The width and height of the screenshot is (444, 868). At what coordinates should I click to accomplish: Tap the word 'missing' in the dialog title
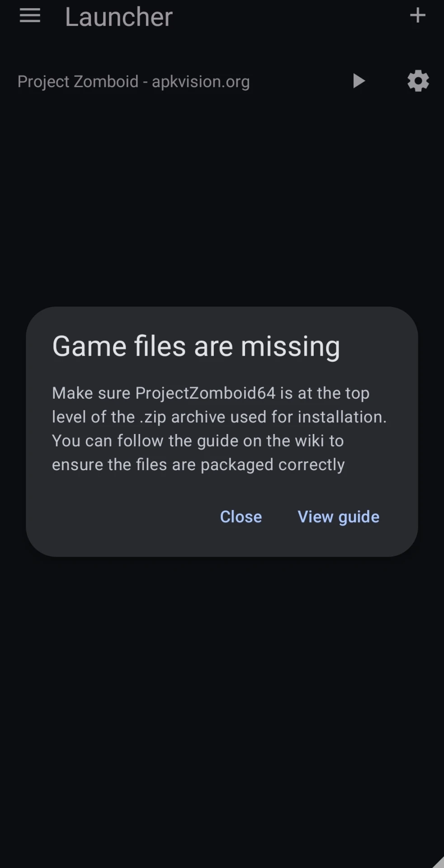pyautogui.click(x=290, y=347)
